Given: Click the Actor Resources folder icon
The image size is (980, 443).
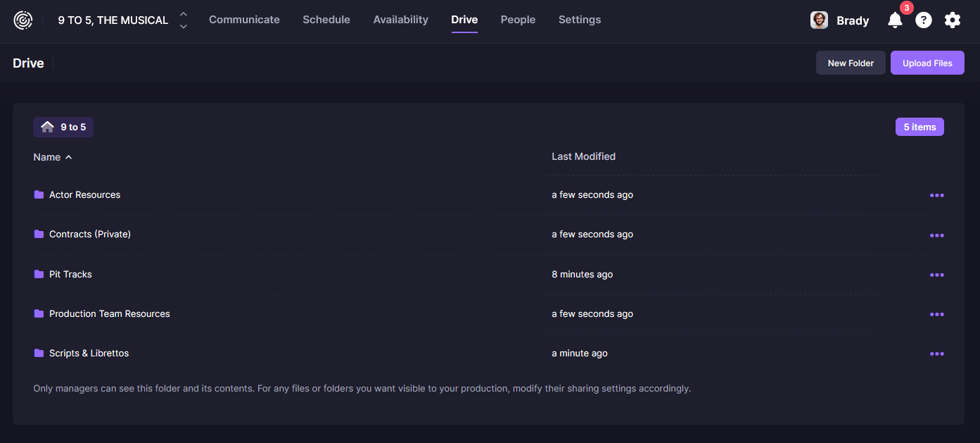Looking at the screenshot, I should (x=39, y=195).
